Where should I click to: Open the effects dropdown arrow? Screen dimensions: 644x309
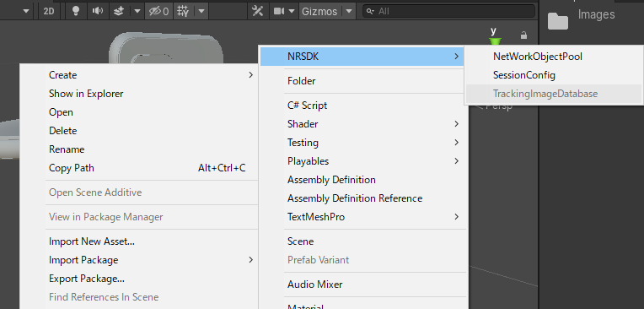[x=137, y=11]
